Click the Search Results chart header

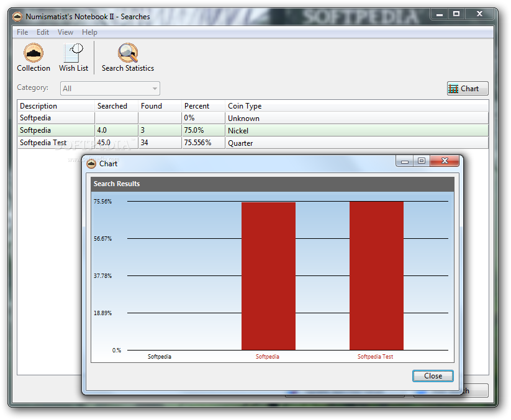point(273,184)
